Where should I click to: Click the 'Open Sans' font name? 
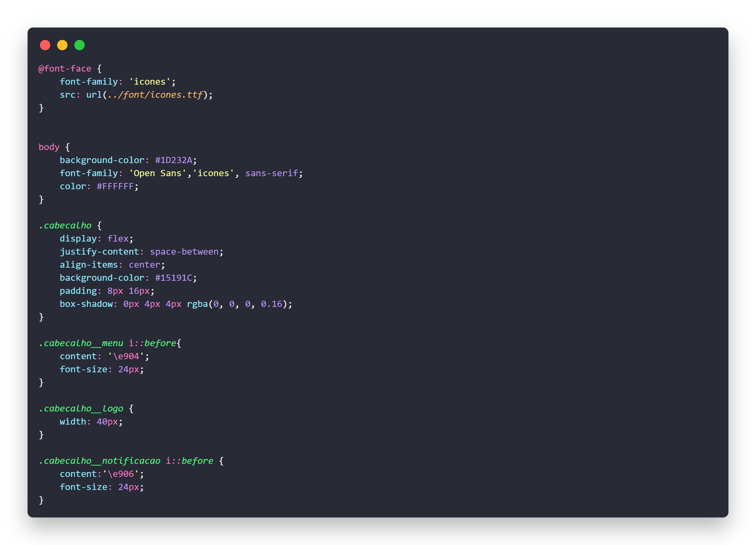(158, 173)
